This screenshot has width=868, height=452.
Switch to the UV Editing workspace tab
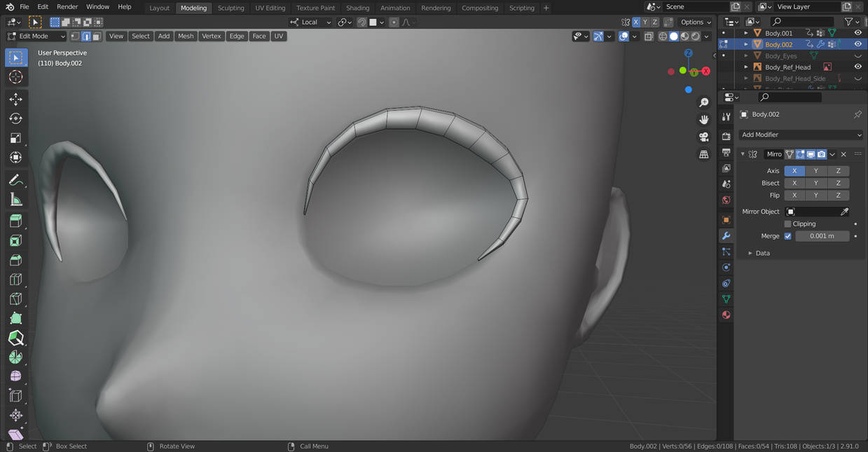[270, 8]
